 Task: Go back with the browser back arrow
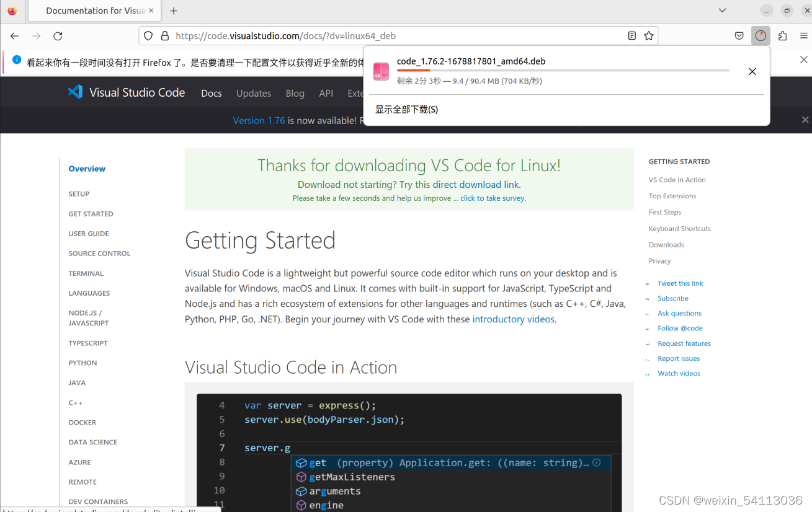(15, 36)
